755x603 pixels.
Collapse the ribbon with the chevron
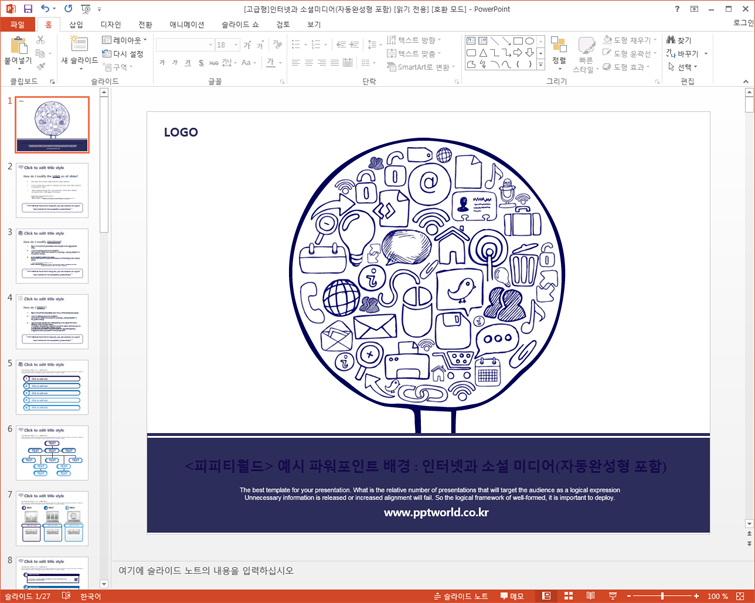coord(745,81)
